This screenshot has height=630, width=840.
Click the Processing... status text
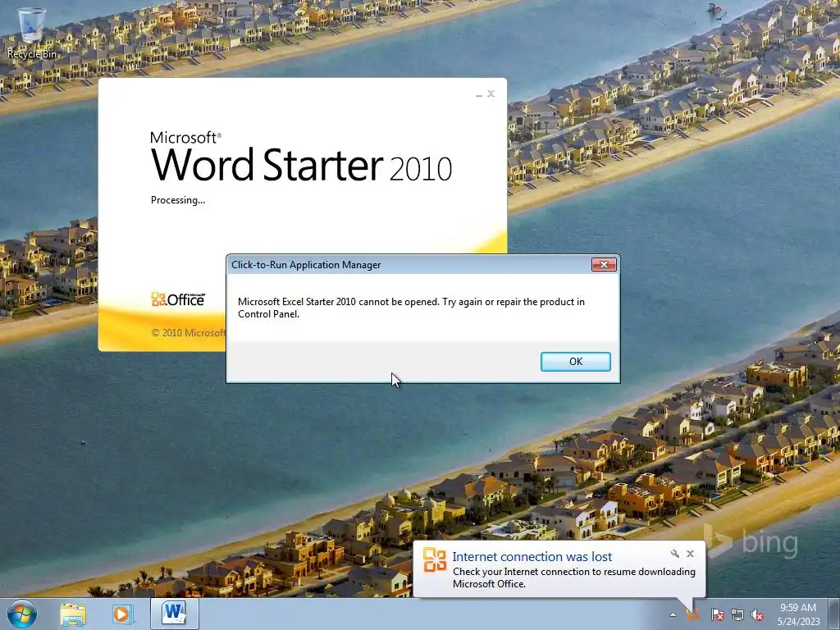tap(178, 200)
